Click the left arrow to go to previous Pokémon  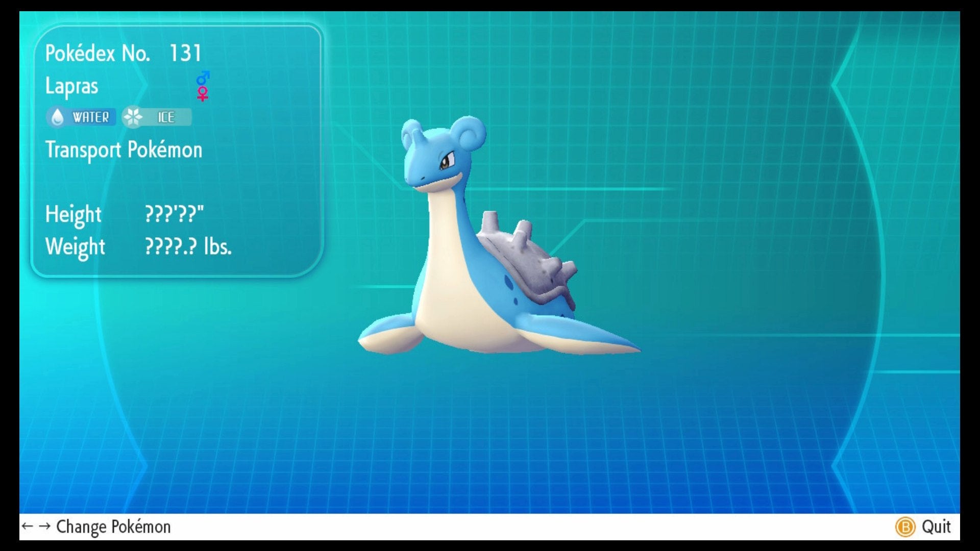point(28,526)
